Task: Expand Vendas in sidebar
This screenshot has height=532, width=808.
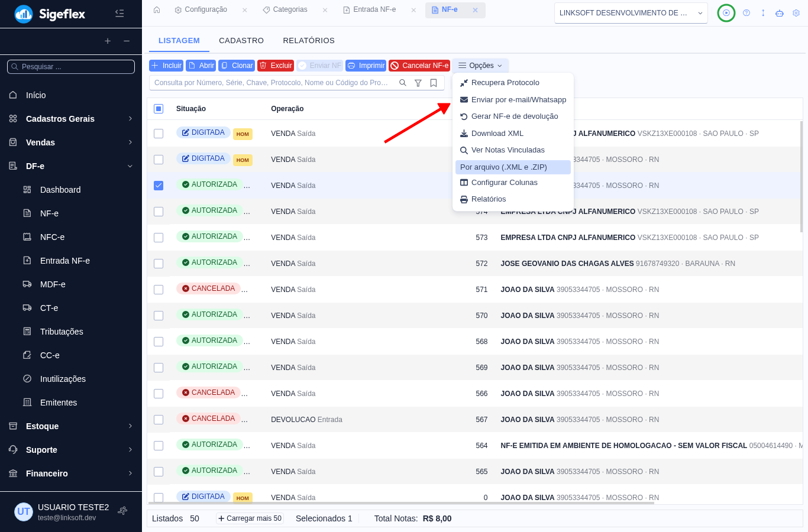Action: (x=71, y=142)
